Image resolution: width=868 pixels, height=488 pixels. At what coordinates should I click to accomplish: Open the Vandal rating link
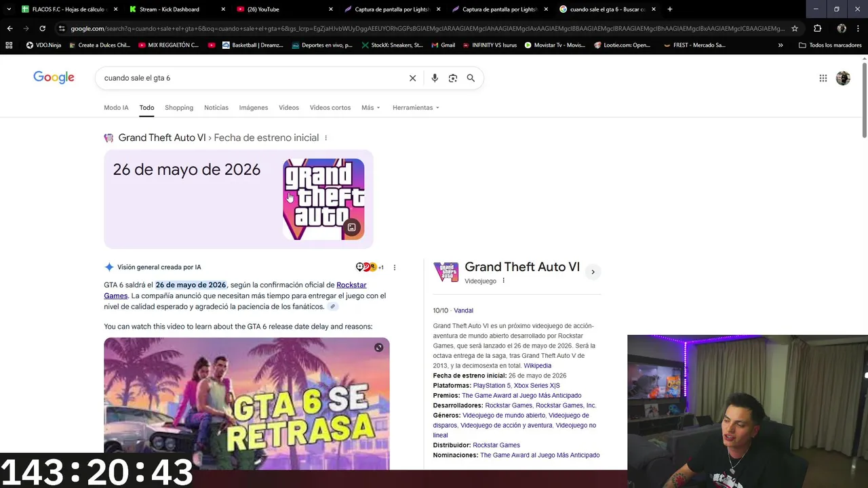click(x=464, y=310)
